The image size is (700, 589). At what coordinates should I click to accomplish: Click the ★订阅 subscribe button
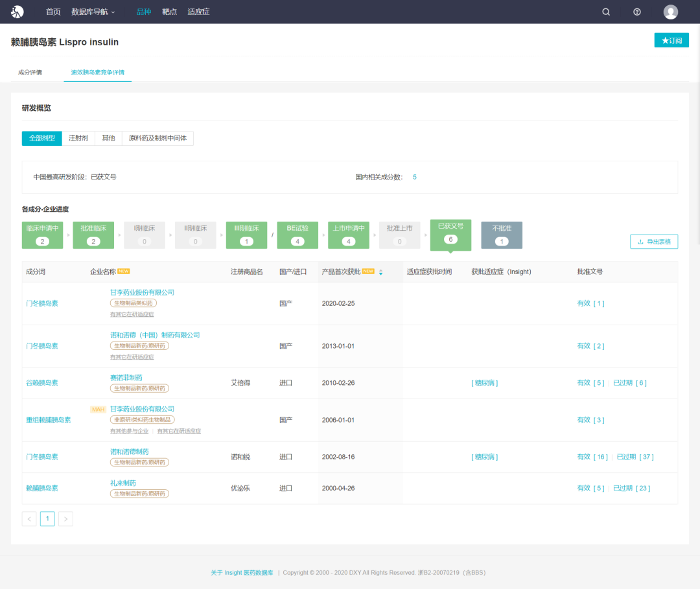(x=671, y=40)
